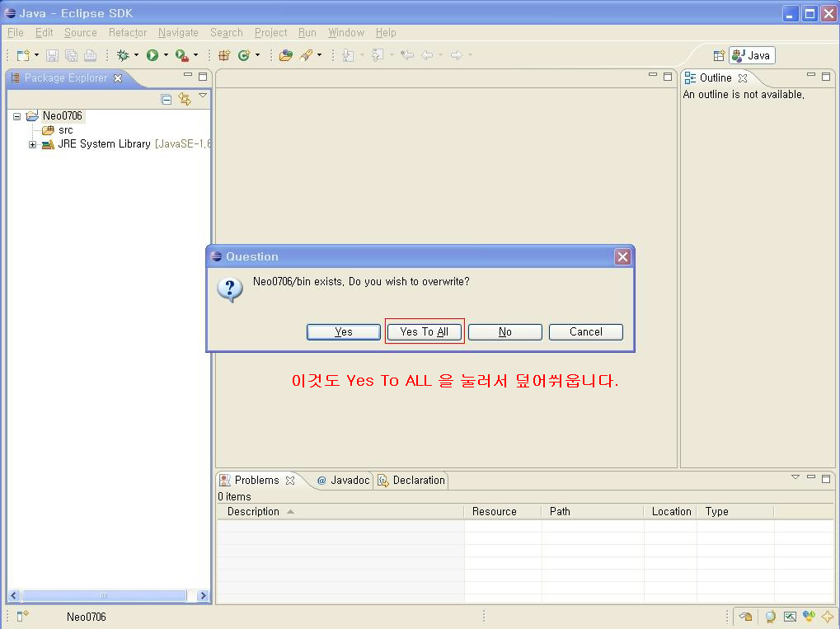
Task: Switch to the Javadoc tab
Action: click(344, 480)
